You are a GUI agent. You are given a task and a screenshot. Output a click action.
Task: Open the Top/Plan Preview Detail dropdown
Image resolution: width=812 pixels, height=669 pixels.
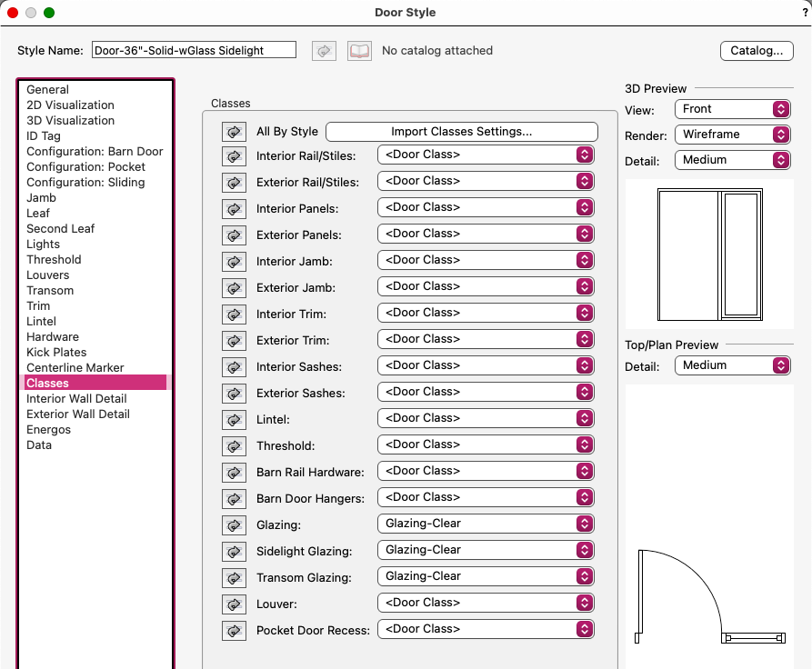click(732, 365)
